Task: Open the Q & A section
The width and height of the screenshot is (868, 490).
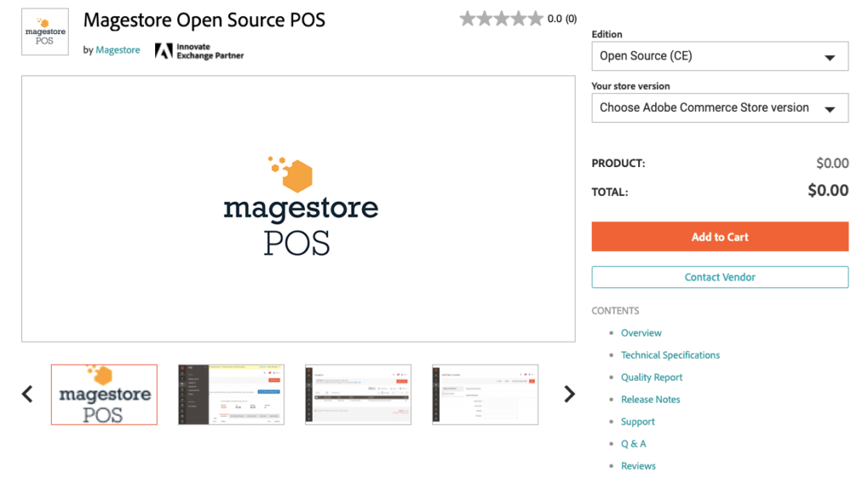Action: tap(633, 443)
